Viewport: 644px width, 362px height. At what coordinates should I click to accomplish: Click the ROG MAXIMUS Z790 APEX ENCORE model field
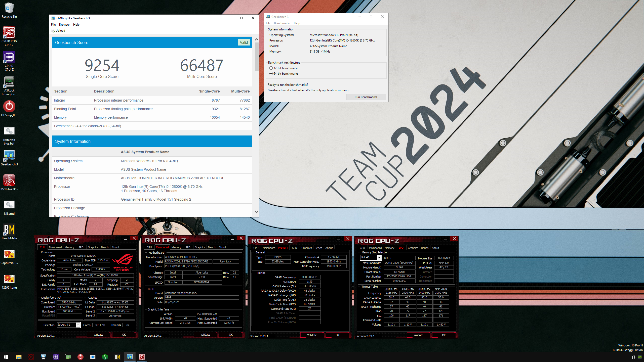pos(188,262)
